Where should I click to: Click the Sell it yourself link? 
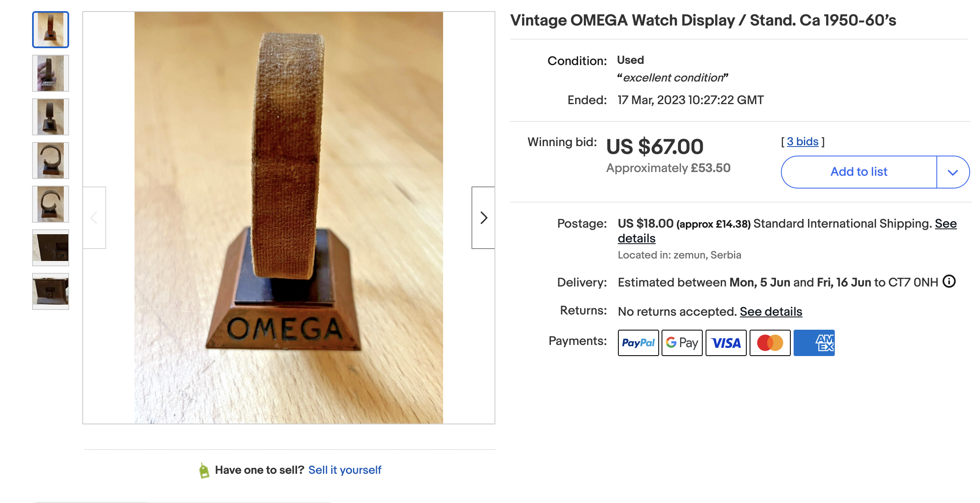345,470
